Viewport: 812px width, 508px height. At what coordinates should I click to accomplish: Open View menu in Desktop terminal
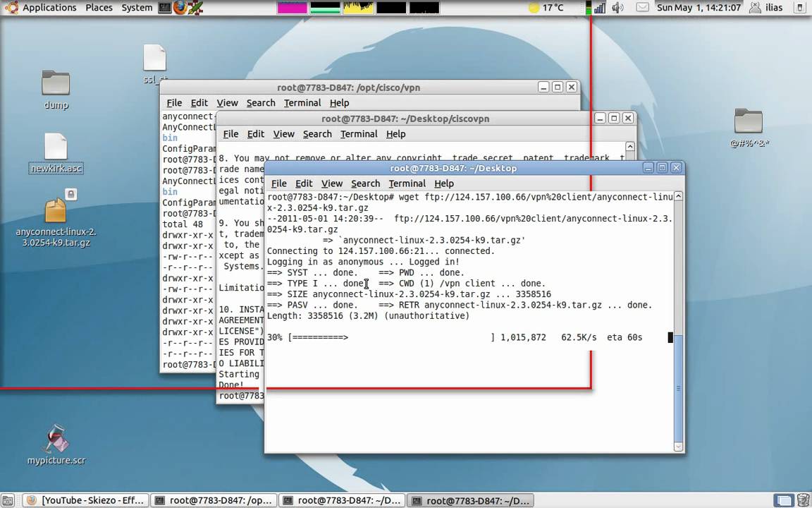[331, 183]
